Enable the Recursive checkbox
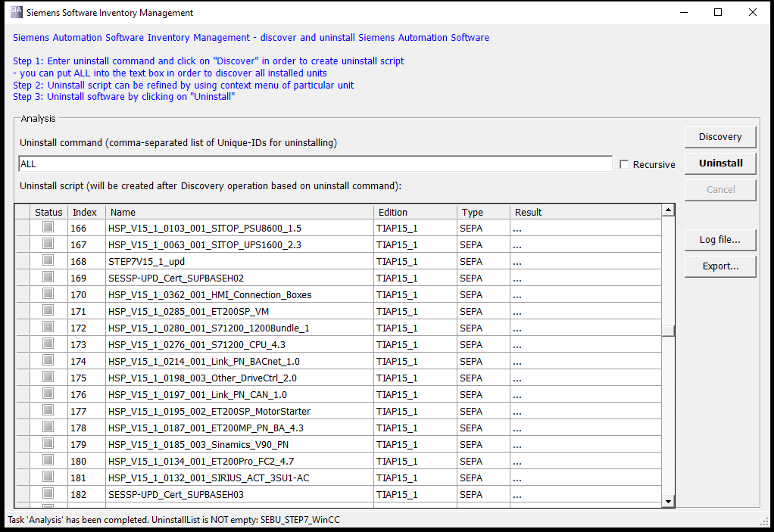 pyautogui.click(x=624, y=164)
